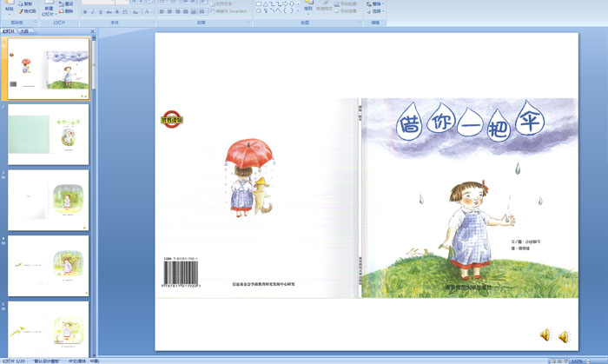Click the round red badge on slide

(172, 119)
